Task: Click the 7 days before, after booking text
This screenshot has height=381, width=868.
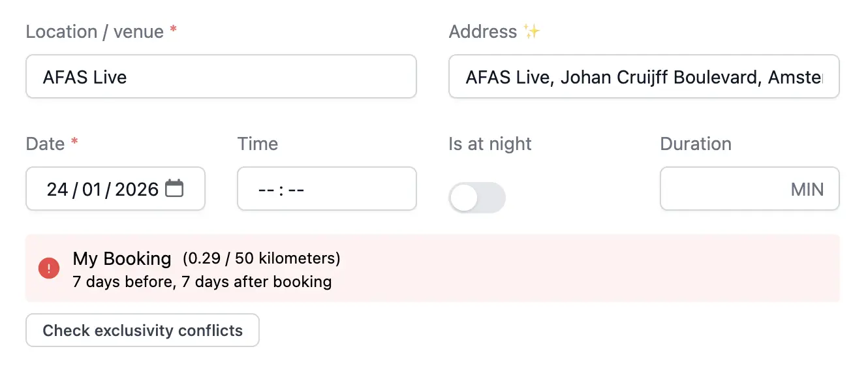Action: click(202, 282)
